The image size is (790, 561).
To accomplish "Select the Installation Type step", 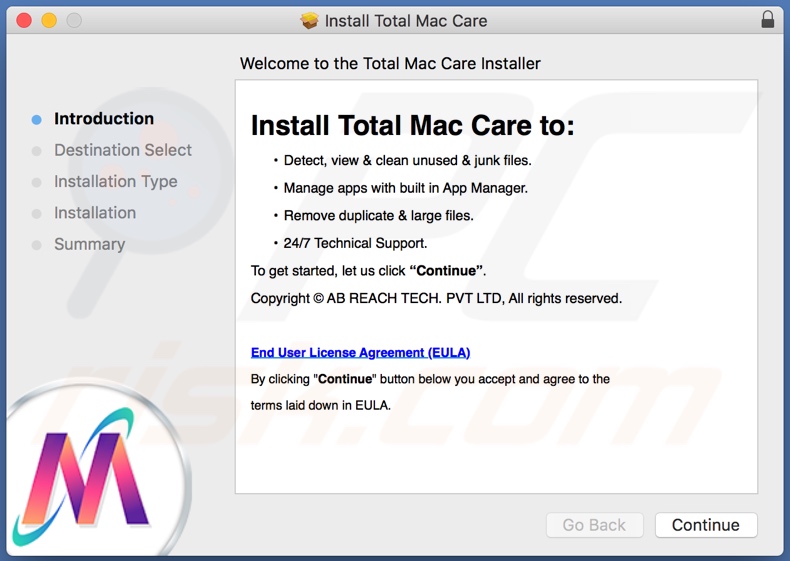I will pyautogui.click(x=116, y=181).
